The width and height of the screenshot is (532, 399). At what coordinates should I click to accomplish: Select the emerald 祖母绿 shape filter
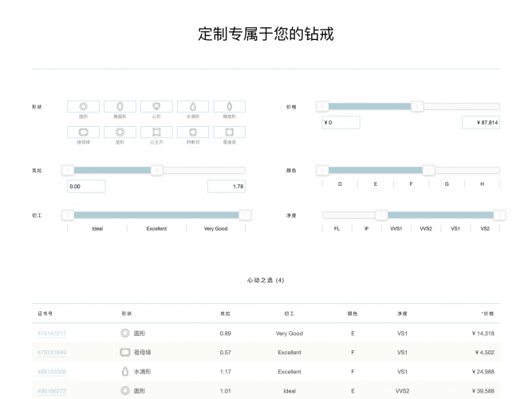coord(83,132)
